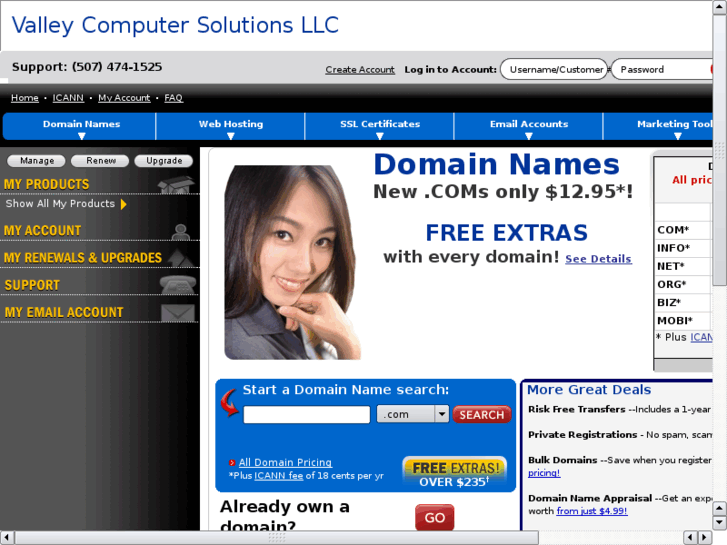Follow the Create Account link
This screenshot has height=545, width=727.
coord(360,70)
